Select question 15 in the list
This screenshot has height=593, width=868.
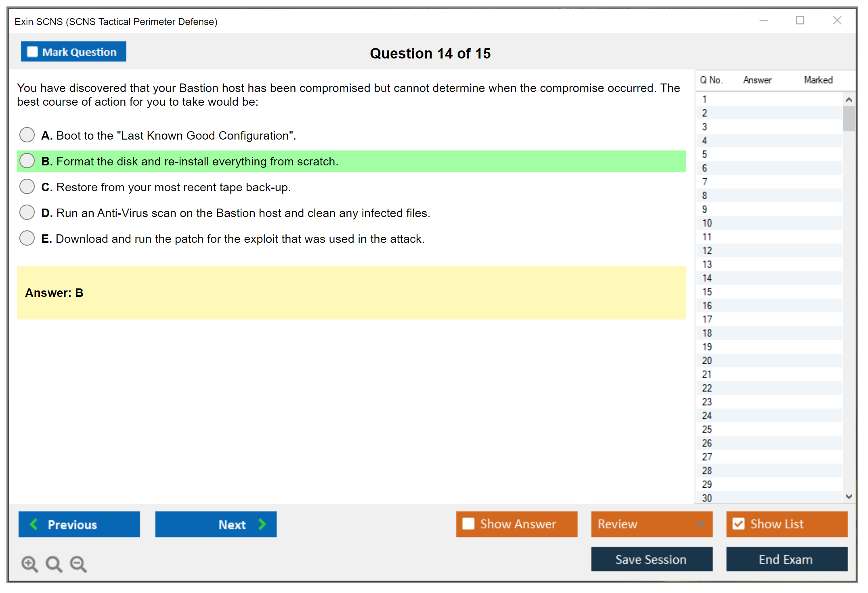pyautogui.click(x=707, y=292)
